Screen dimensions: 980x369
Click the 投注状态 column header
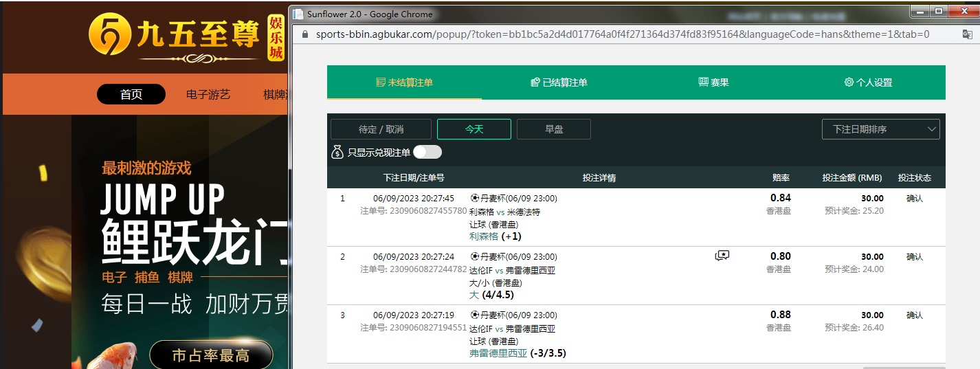[x=915, y=178]
